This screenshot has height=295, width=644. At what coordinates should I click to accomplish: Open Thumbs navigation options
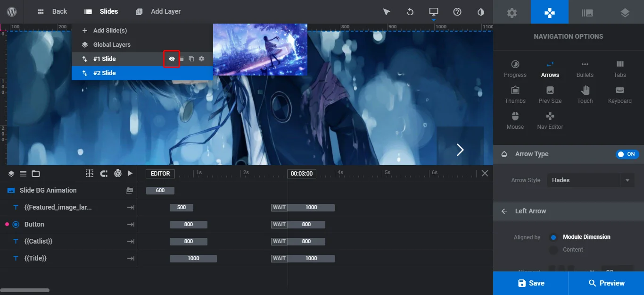coord(515,95)
